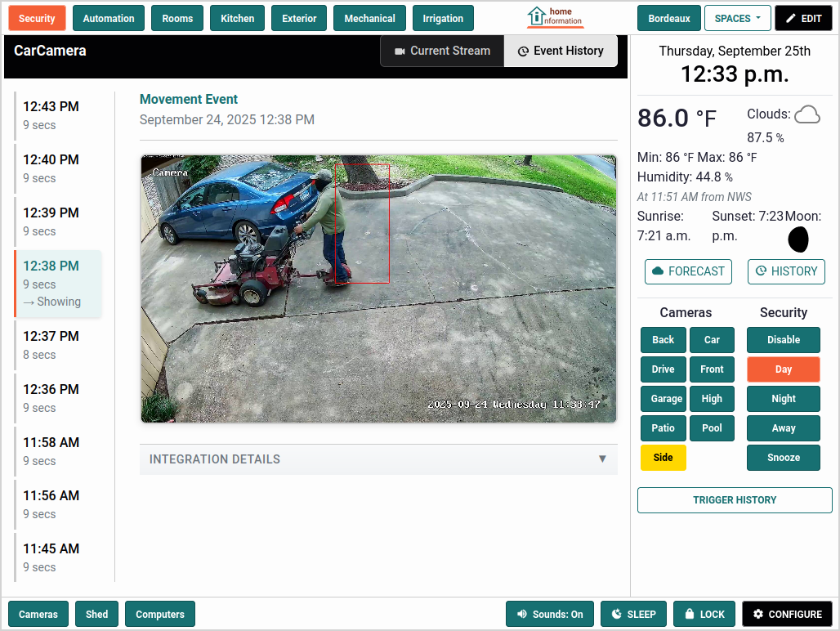840x631 pixels.
Task: Open Configure with the gear icon
Action: [x=787, y=614]
